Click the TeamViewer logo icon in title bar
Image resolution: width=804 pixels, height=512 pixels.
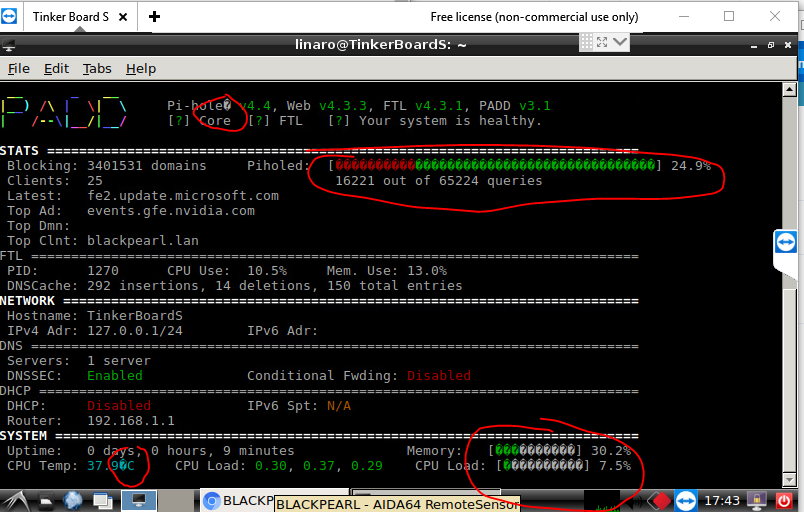(x=9, y=16)
